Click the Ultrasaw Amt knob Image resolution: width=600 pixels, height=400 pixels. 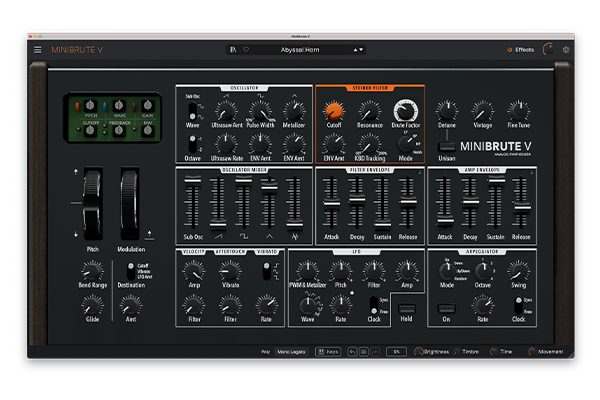(226, 112)
